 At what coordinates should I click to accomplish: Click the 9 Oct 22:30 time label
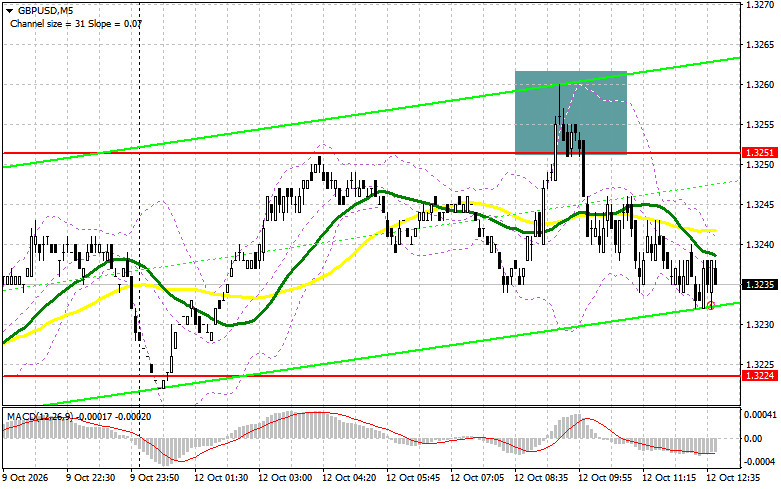[91, 478]
